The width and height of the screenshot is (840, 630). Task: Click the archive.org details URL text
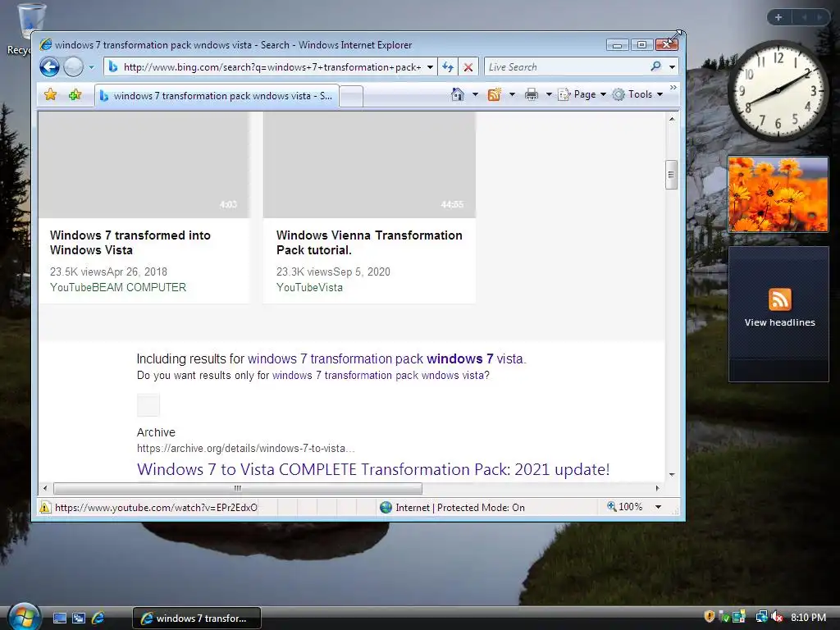[245, 449]
